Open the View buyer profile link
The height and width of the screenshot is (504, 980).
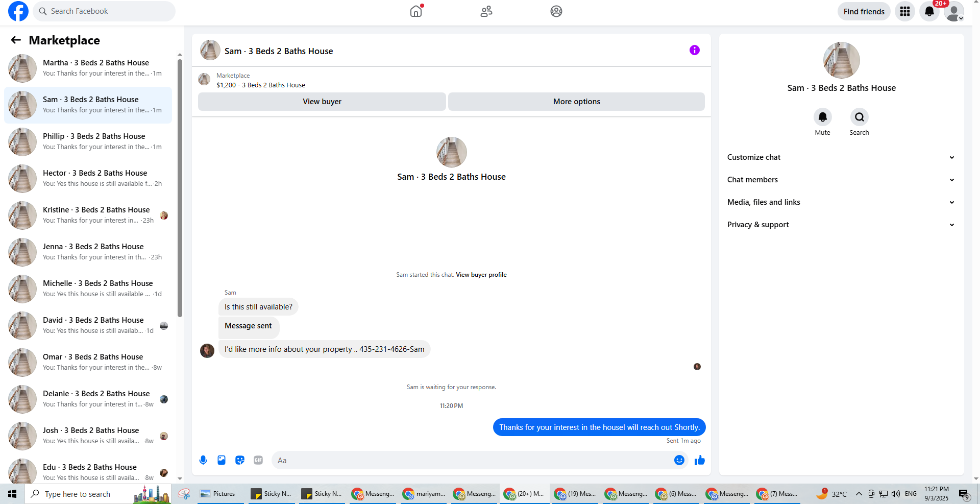[481, 275]
